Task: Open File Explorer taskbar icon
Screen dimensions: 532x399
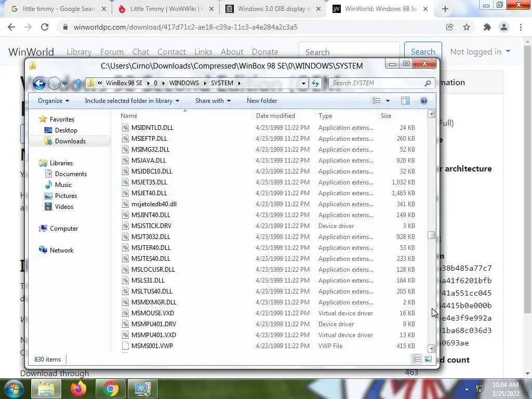Action: pos(46,389)
